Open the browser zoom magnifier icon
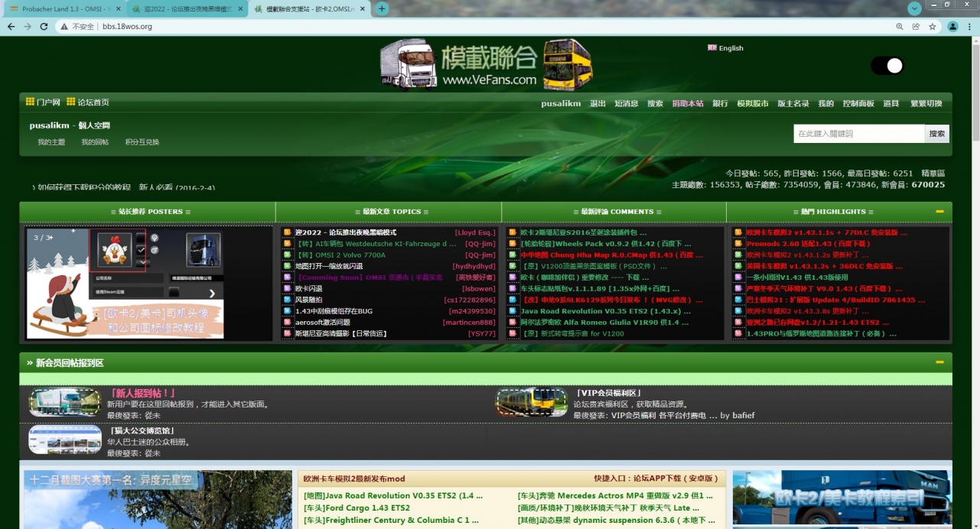Screen dimensions: 980x529 coord(900,26)
